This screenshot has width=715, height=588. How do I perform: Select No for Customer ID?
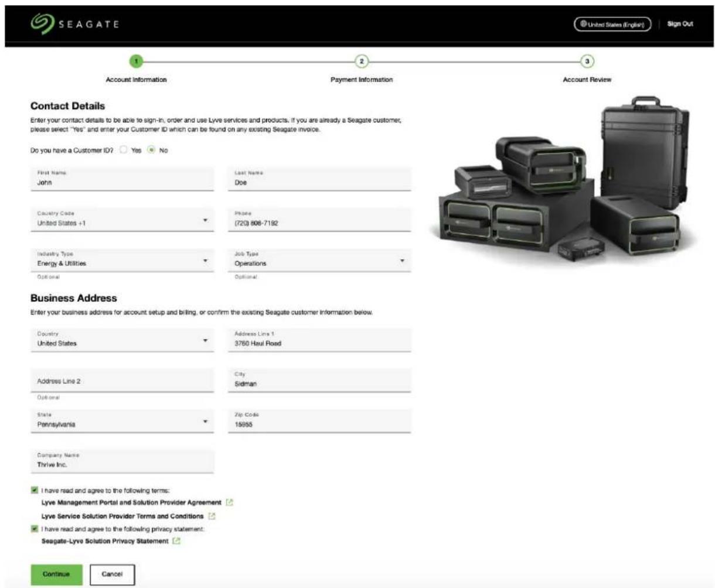(151, 150)
